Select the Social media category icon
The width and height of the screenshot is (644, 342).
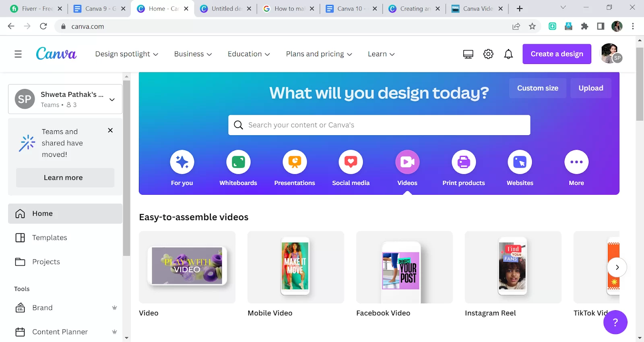pyautogui.click(x=351, y=162)
